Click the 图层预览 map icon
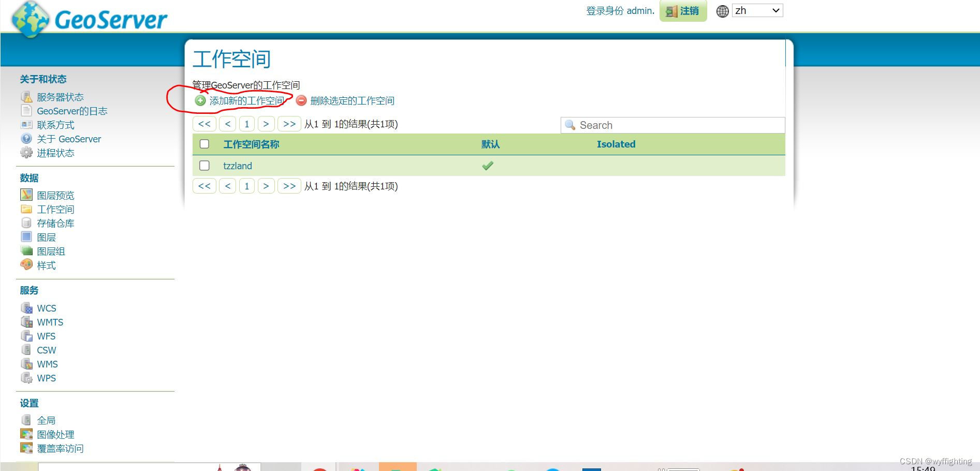This screenshot has width=980, height=471. (x=26, y=195)
